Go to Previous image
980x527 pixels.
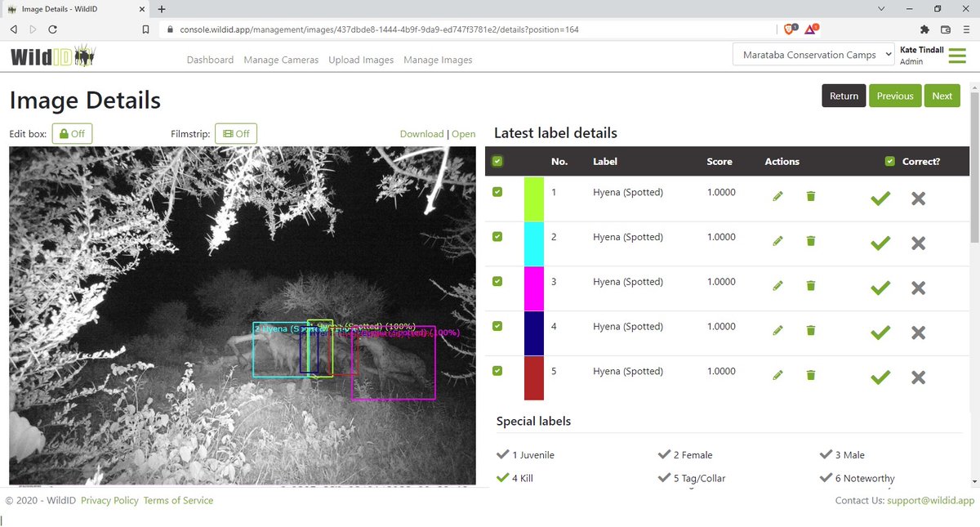pos(895,96)
